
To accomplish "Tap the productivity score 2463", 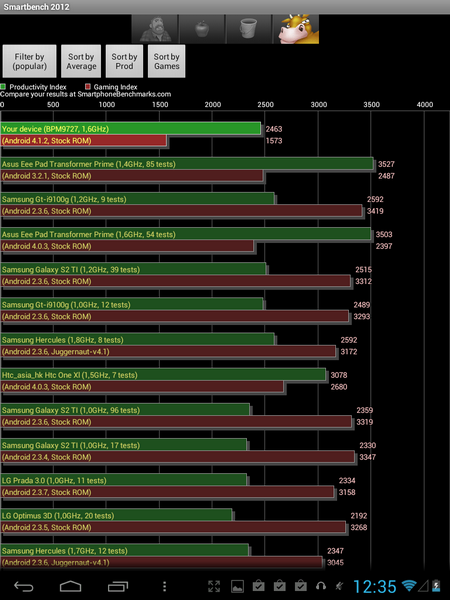I will pos(274,129).
